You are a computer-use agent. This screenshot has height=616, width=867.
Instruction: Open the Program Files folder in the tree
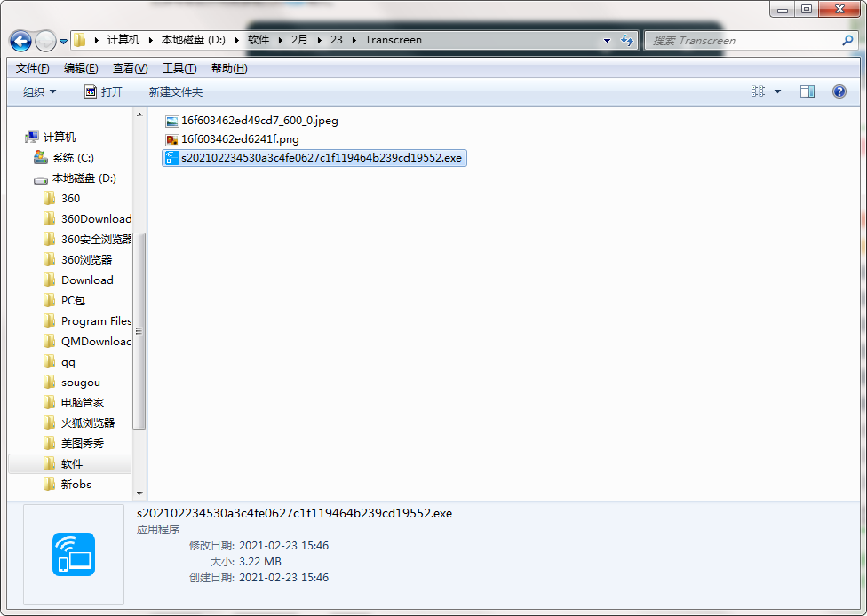pos(96,321)
